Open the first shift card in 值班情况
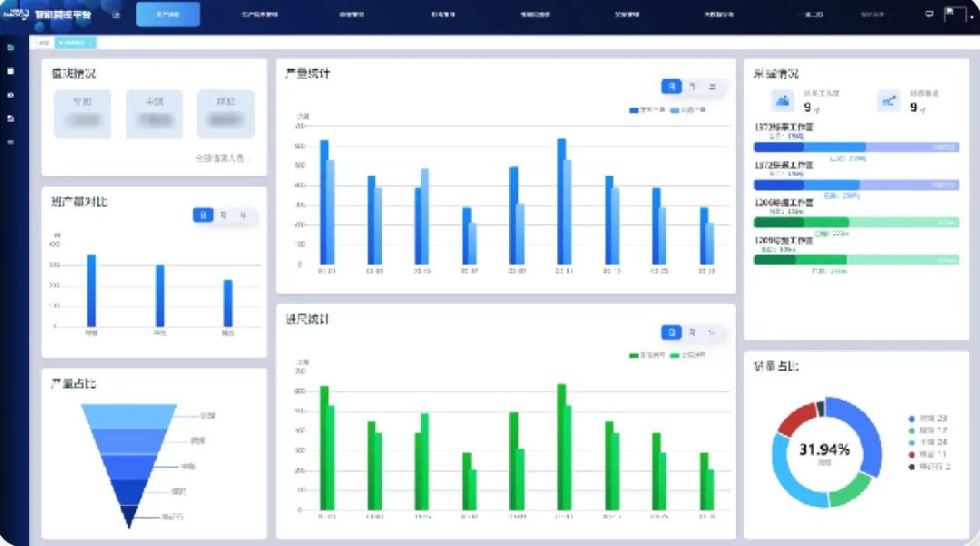The height and width of the screenshot is (546, 980). 83,113
